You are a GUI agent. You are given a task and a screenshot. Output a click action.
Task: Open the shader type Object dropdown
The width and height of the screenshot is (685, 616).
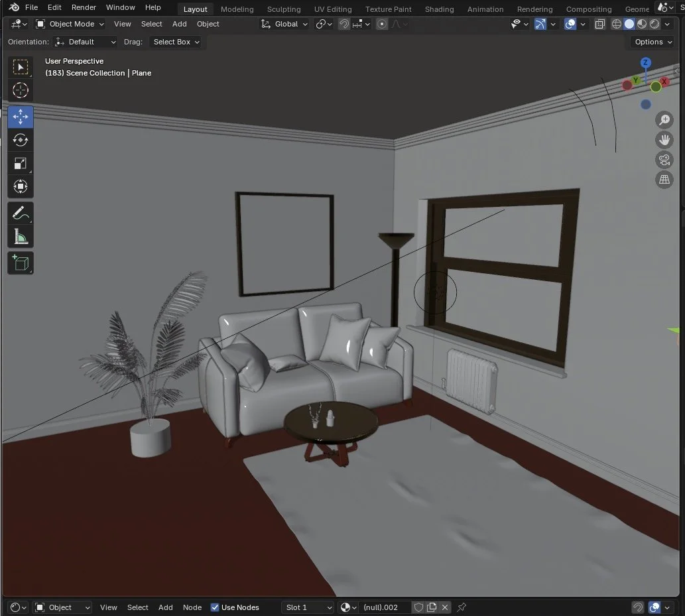(62, 607)
